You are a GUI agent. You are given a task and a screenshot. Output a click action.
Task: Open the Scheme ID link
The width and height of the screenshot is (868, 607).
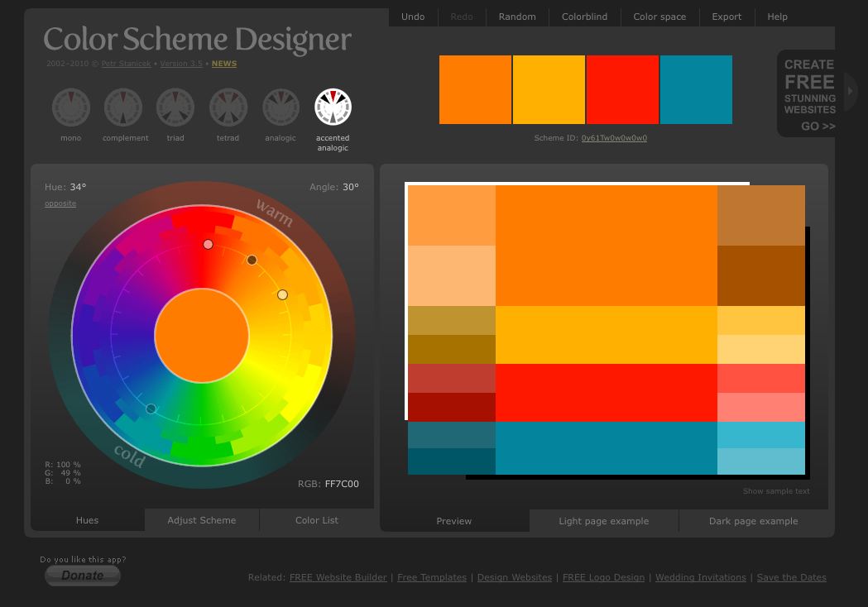pyautogui.click(x=614, y=138)
